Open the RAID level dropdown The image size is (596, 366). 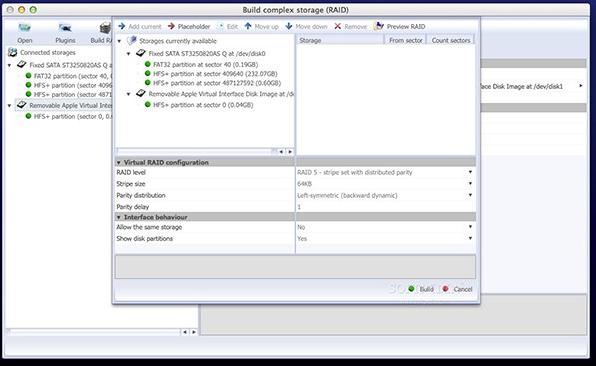[x=470, y=172]
